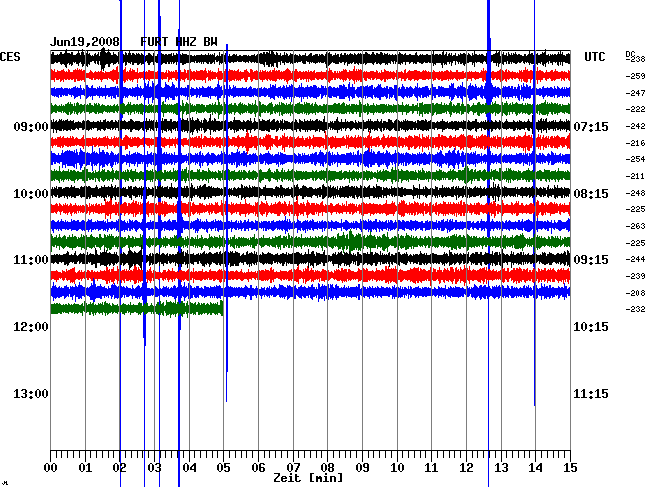Click the 09:00 local time label
The width and height of the screenshot is (650, 494).
31,126
